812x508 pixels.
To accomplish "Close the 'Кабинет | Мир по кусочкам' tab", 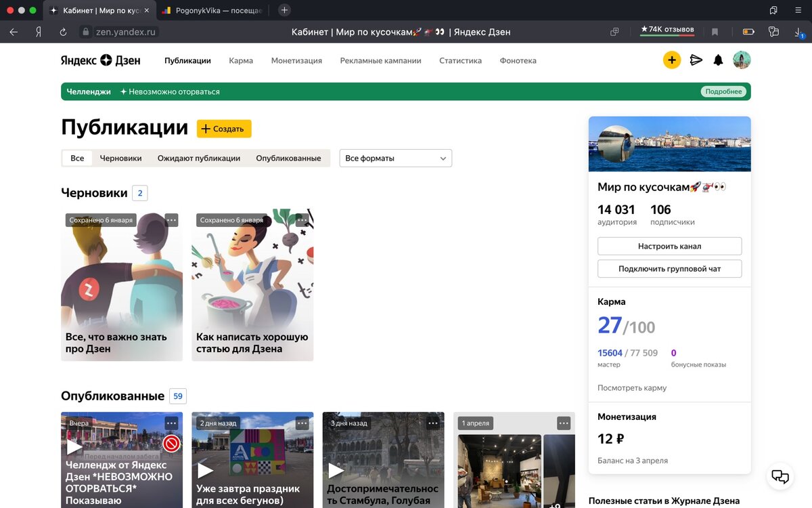I will click(x=147, y=10).
